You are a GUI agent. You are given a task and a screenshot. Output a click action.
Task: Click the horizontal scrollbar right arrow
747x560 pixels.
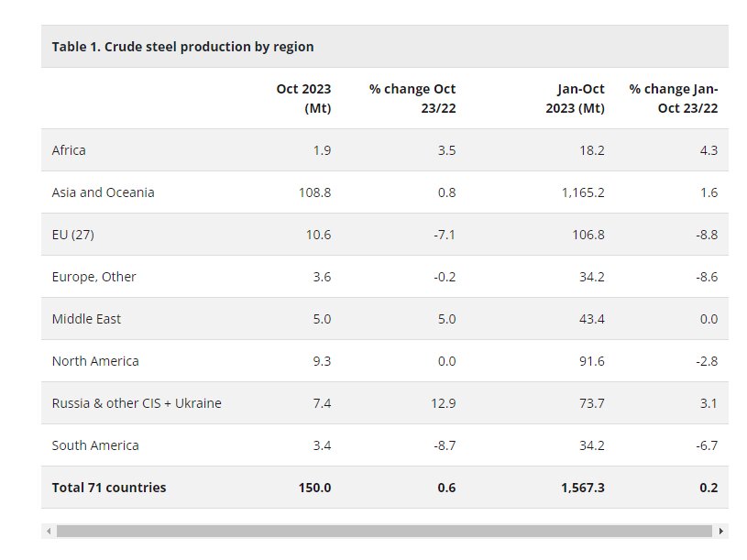[721, 531]
